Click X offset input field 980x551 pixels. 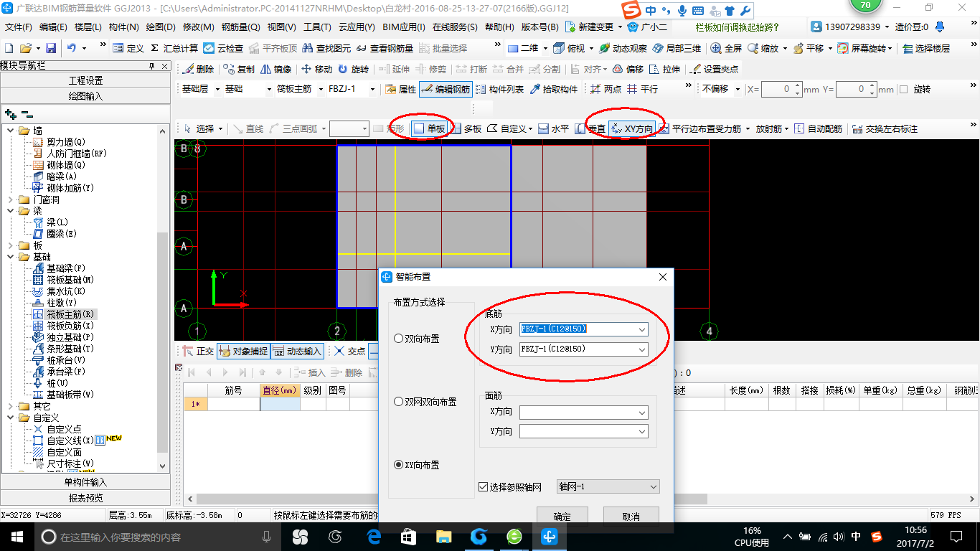click(777, 90)
